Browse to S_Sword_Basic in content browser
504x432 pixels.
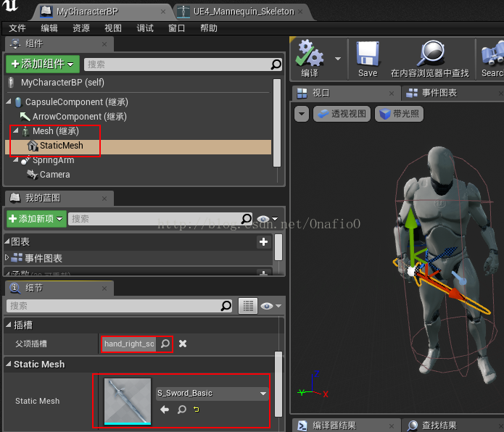(x=181, y=410)
